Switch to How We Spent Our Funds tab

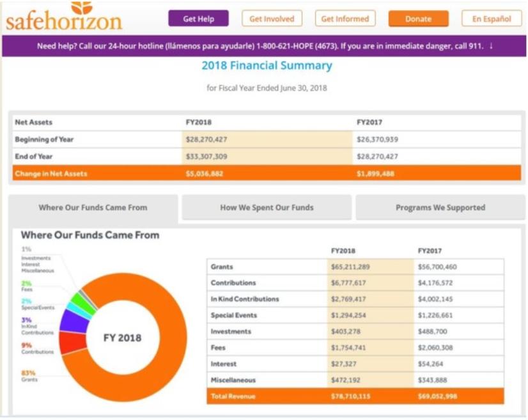click(x=267, y=208)
